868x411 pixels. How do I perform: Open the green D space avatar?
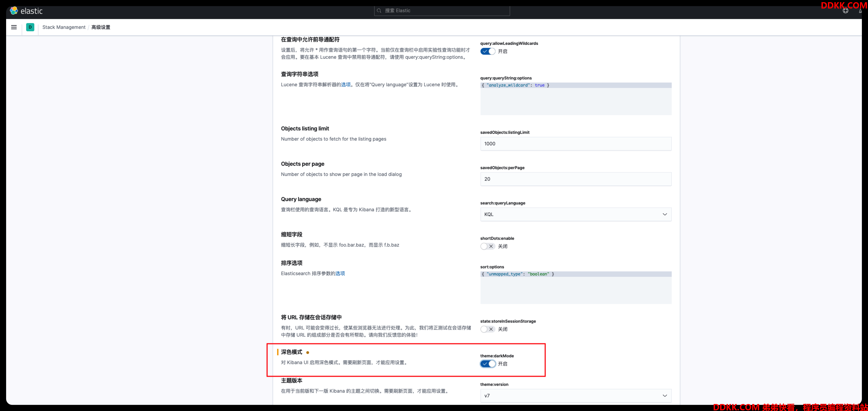30,27
